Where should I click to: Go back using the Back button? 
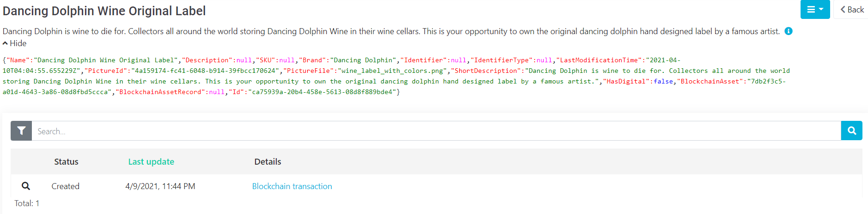coord(852,9)
